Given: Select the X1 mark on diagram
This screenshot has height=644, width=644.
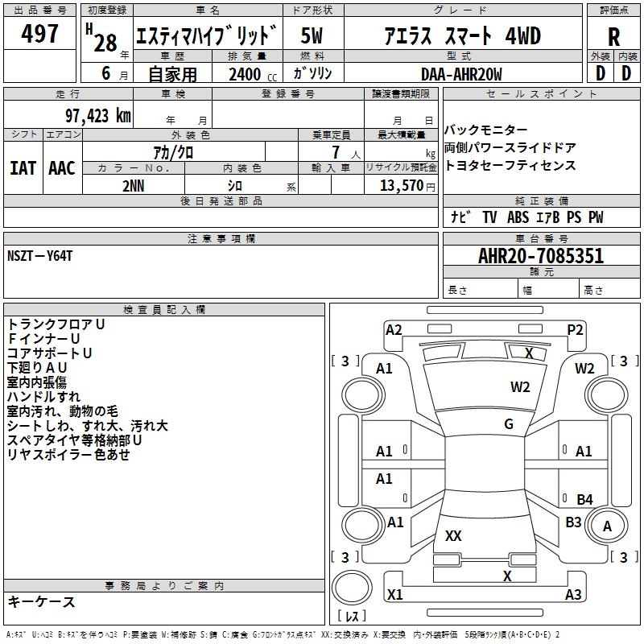Looking at the screenshot, I should click(394, 595).
